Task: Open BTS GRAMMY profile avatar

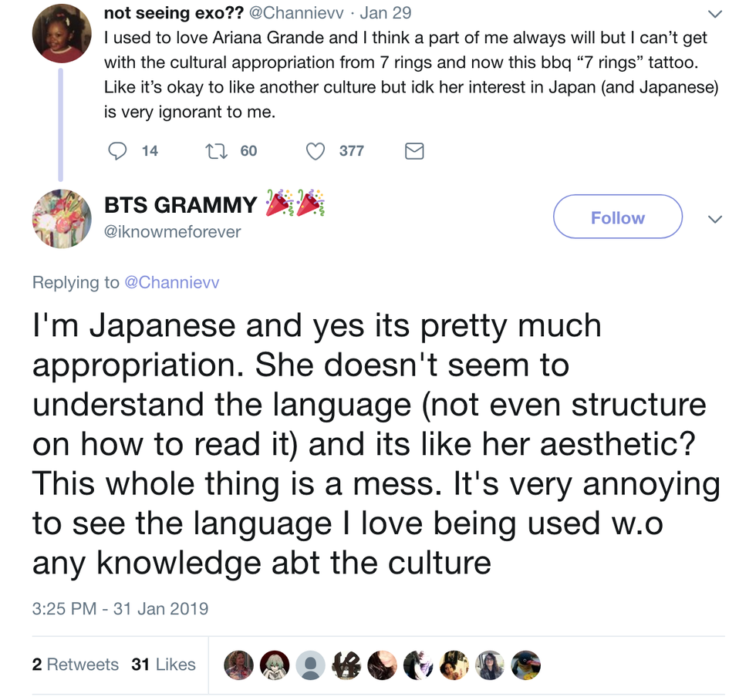Action: [x=62, y=219]
